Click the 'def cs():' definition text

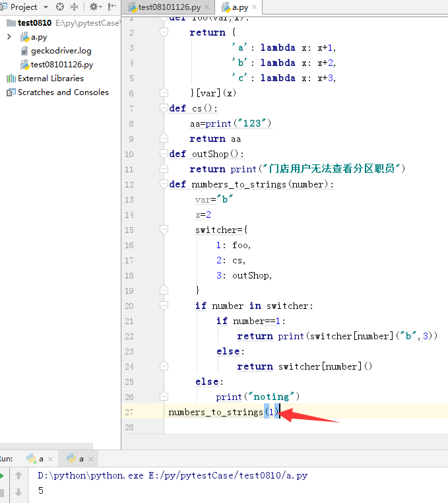point(193,108)
